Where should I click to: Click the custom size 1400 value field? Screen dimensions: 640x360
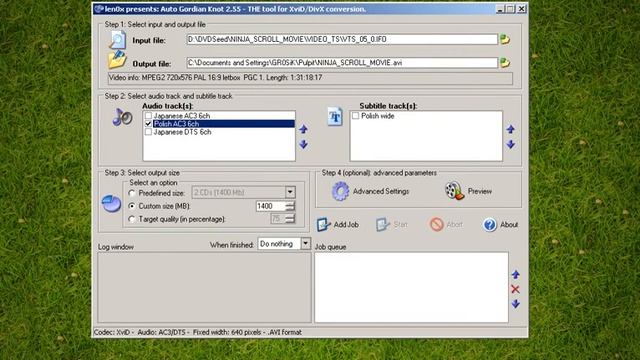tap(271, 206)
